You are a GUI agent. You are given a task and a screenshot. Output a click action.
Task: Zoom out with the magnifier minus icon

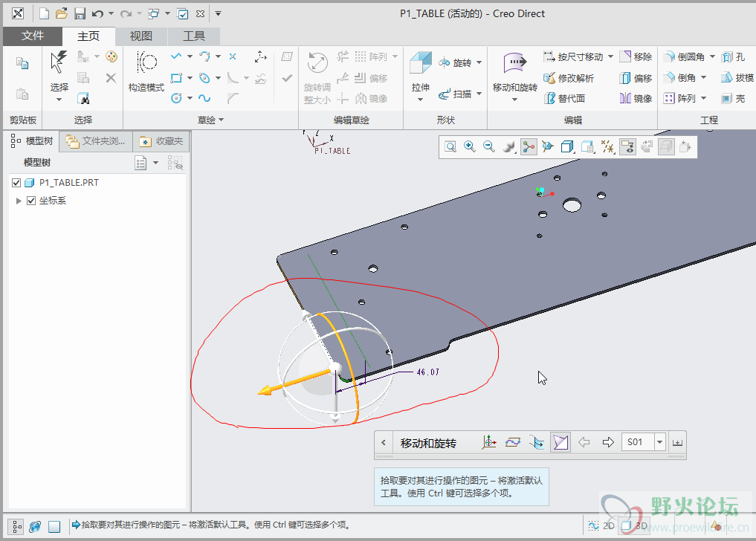(x=489, y=146)
